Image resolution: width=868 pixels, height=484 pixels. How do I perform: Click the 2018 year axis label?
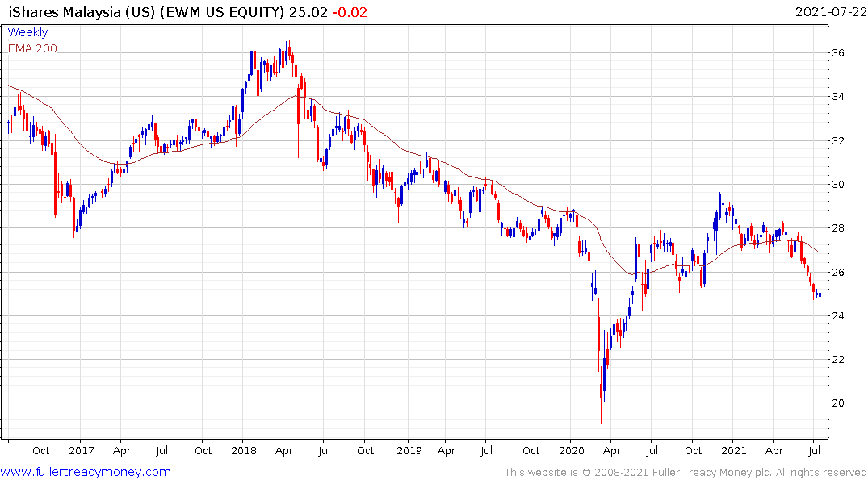pyautogui.click(x=244, y=450)
